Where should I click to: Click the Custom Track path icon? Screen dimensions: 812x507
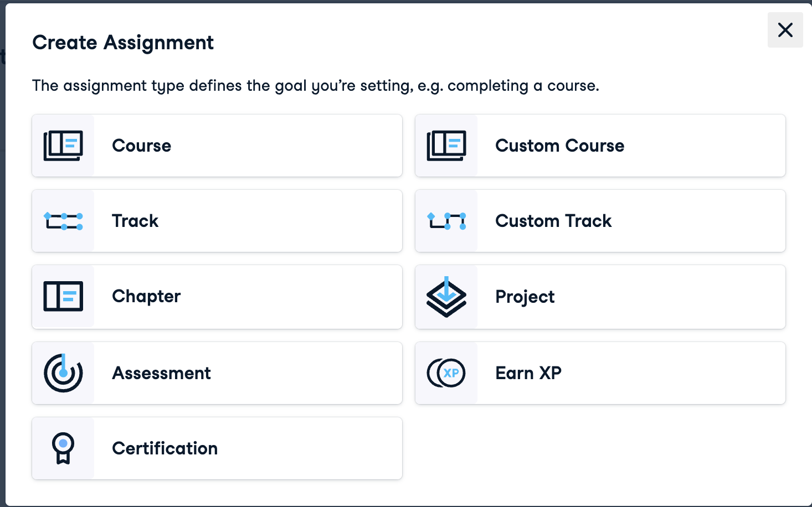[x=446, y=221]
